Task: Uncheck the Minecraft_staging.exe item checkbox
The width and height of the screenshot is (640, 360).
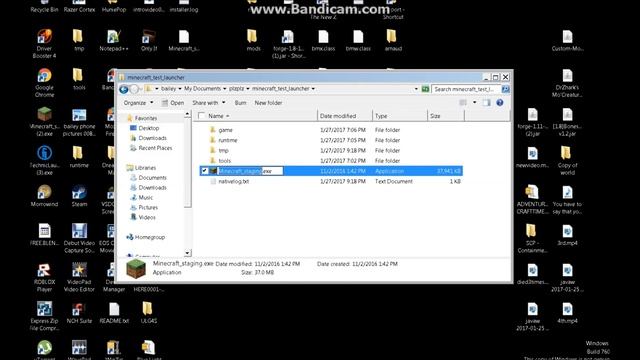Action: click(204, 171)
